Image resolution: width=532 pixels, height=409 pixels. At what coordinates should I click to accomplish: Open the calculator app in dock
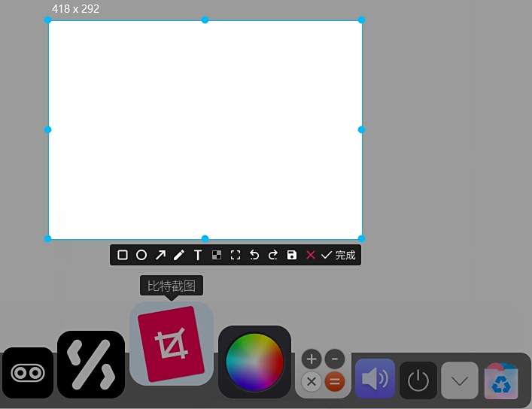[x=324, y=371]
